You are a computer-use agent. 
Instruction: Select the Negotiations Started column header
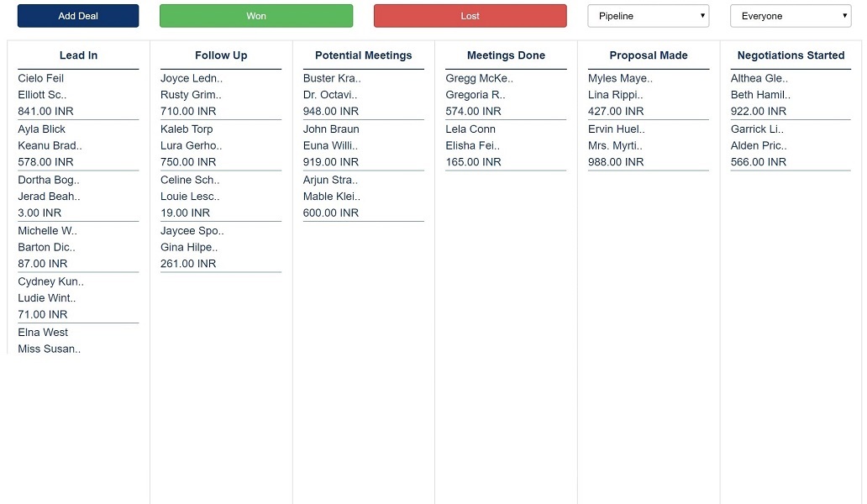[x=791, y=55]
